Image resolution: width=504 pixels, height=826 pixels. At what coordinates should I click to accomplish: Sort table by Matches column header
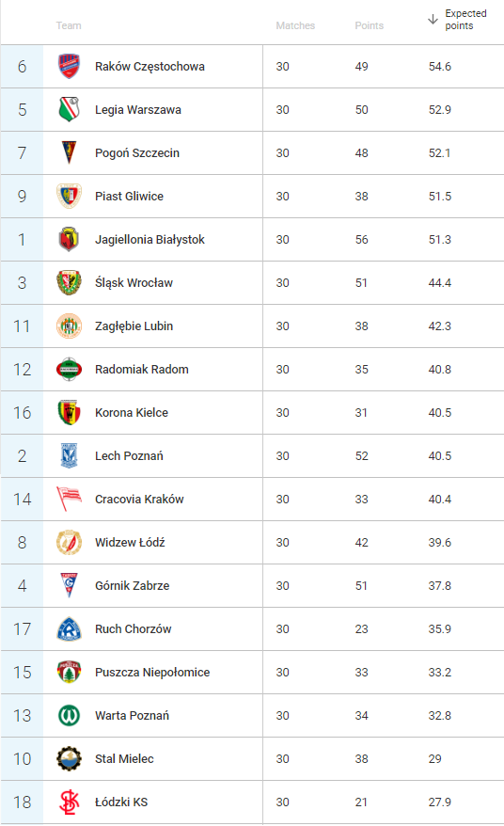(295, 25)
